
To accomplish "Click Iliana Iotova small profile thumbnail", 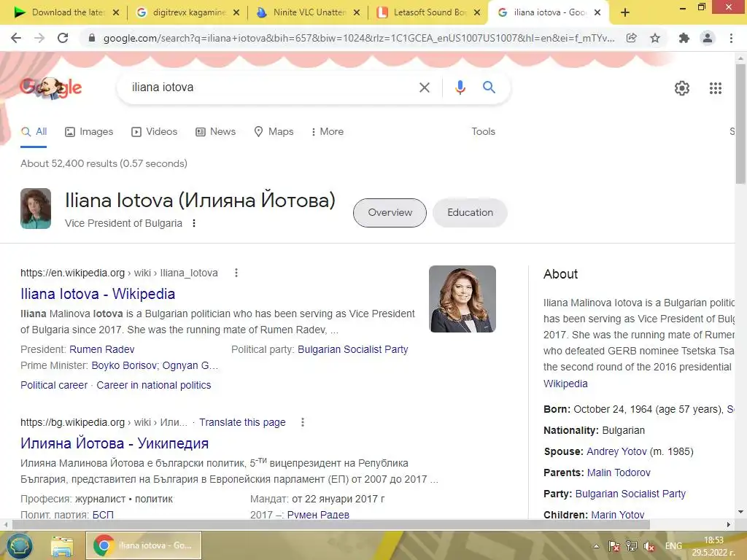I will [x=36, y=209].
